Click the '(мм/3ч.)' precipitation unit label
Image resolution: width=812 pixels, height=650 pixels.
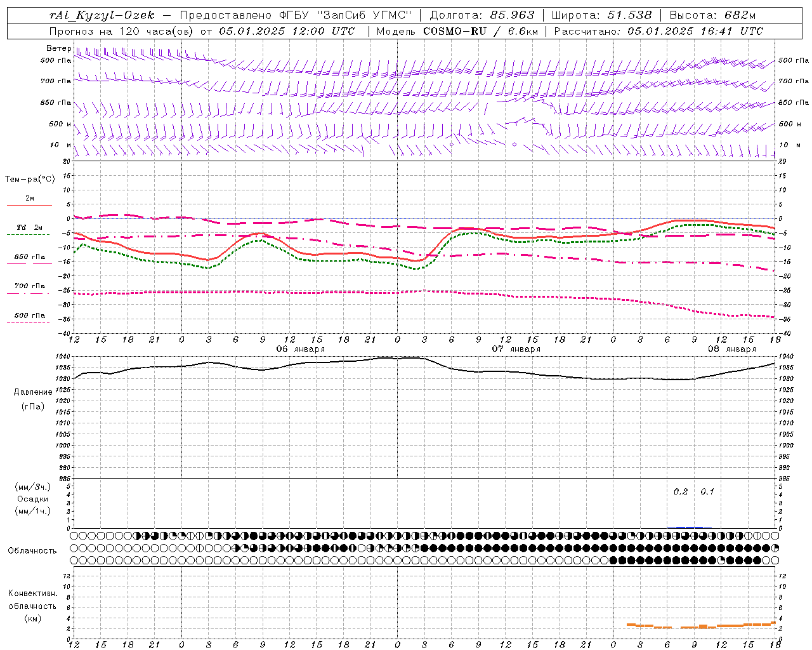point(33,487)
